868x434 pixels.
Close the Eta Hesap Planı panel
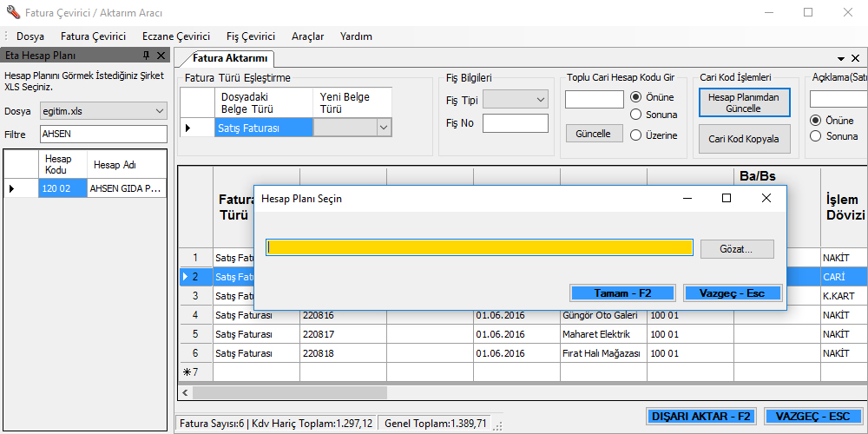point(161,56)
